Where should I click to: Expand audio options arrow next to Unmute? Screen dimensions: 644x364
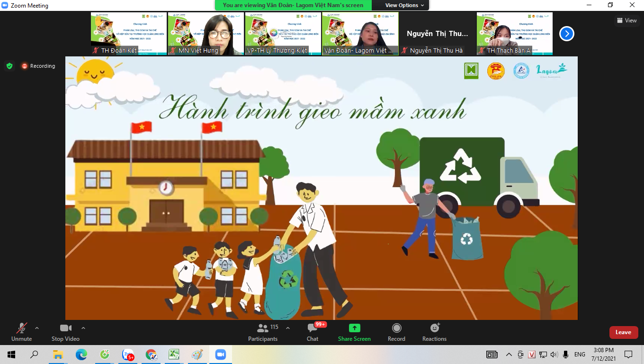tap(37, 328)
